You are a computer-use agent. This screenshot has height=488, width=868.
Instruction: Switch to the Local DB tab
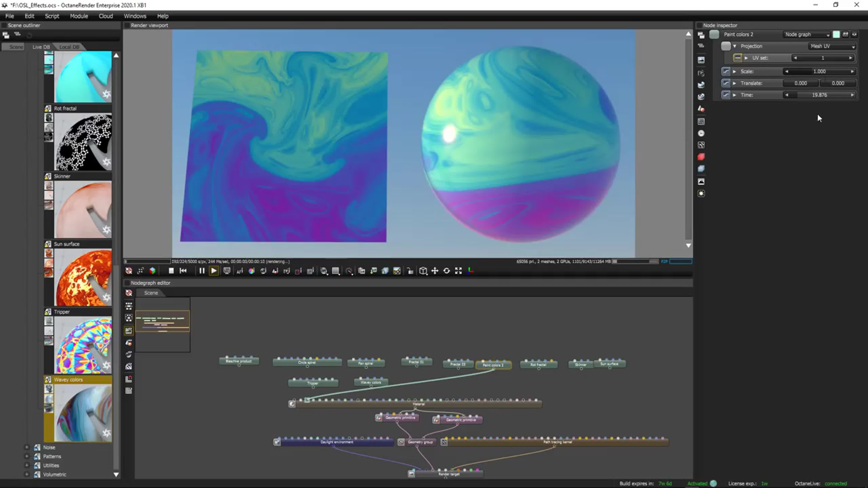[x=69, y=47]
